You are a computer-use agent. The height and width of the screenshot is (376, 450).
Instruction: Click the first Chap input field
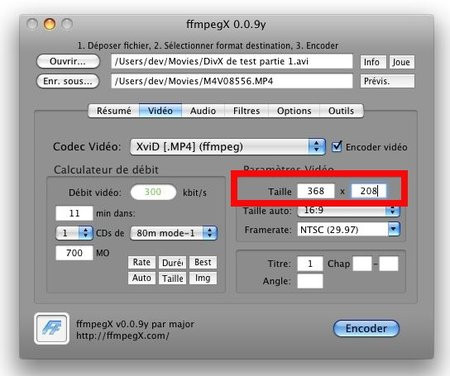(x=362, y=264)
